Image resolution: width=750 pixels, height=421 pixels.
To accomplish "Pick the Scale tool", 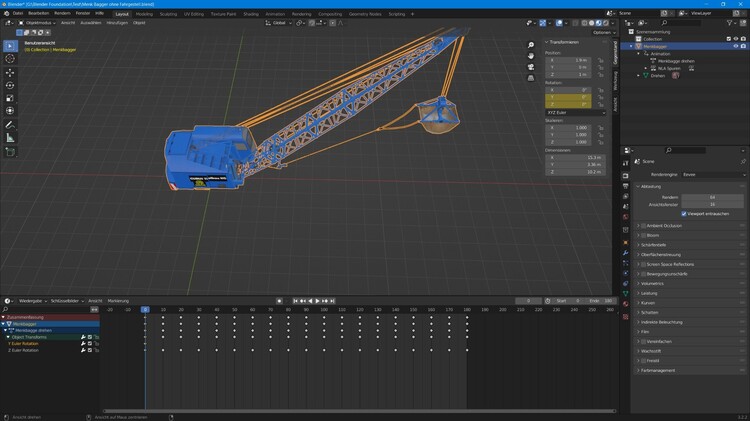I will tap(10, 98).
